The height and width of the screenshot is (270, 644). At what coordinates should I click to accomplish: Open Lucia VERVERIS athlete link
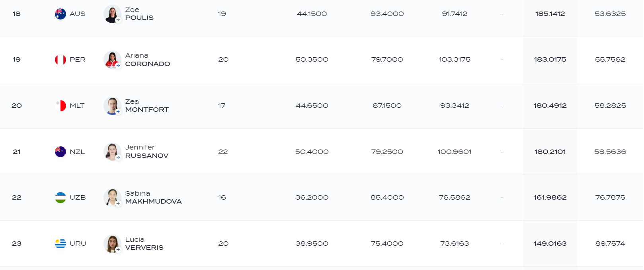(144, 243)
